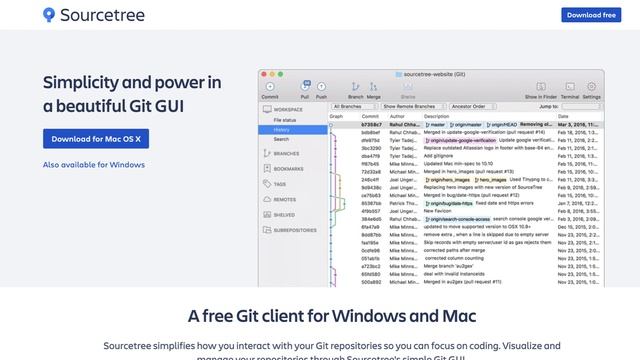Expand the BOOKMARKS section label
Screen dimensions: 640x360
(288, 169)
